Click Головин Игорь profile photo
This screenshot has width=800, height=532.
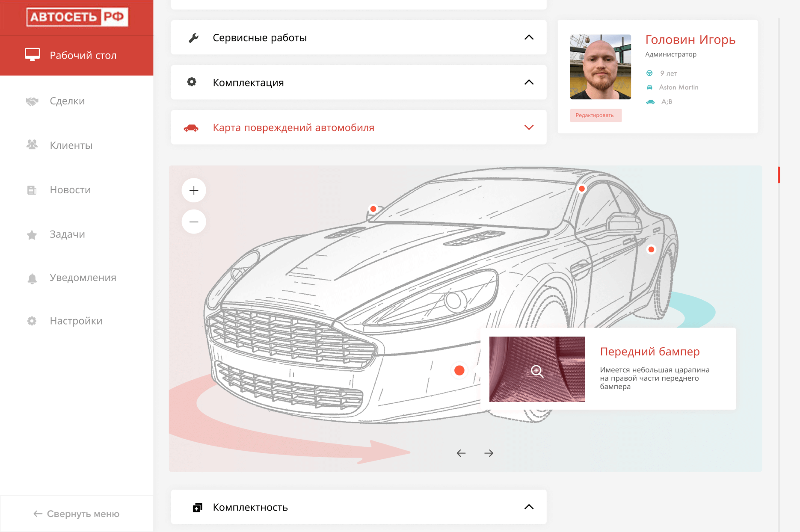click(x=600, y=67)
